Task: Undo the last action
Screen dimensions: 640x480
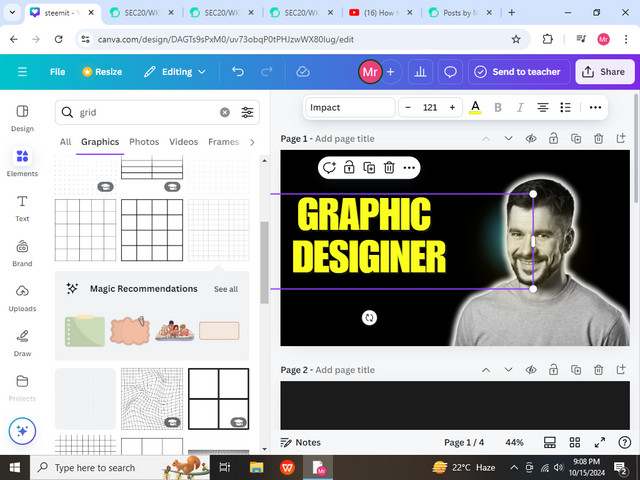Action: (x=238, y=72)
